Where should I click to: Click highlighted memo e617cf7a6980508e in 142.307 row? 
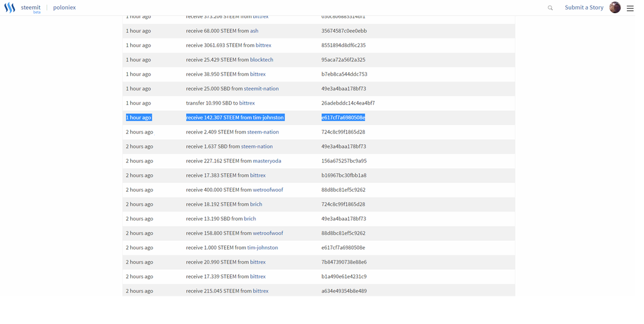point(343,118)
